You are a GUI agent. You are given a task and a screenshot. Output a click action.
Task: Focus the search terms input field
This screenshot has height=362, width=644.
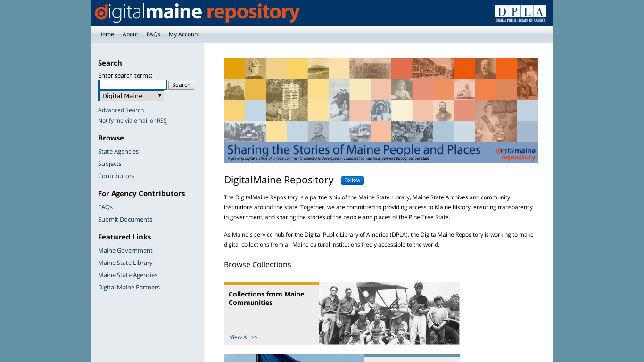point(132,85)
